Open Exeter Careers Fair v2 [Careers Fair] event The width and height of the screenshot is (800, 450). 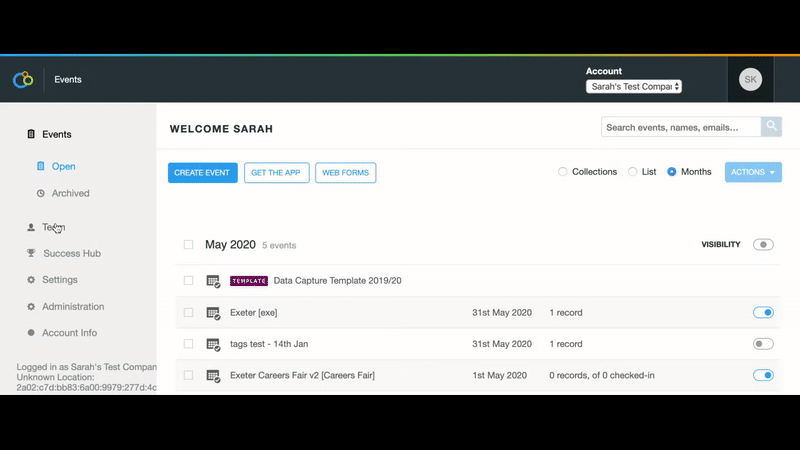coord(302,375)
